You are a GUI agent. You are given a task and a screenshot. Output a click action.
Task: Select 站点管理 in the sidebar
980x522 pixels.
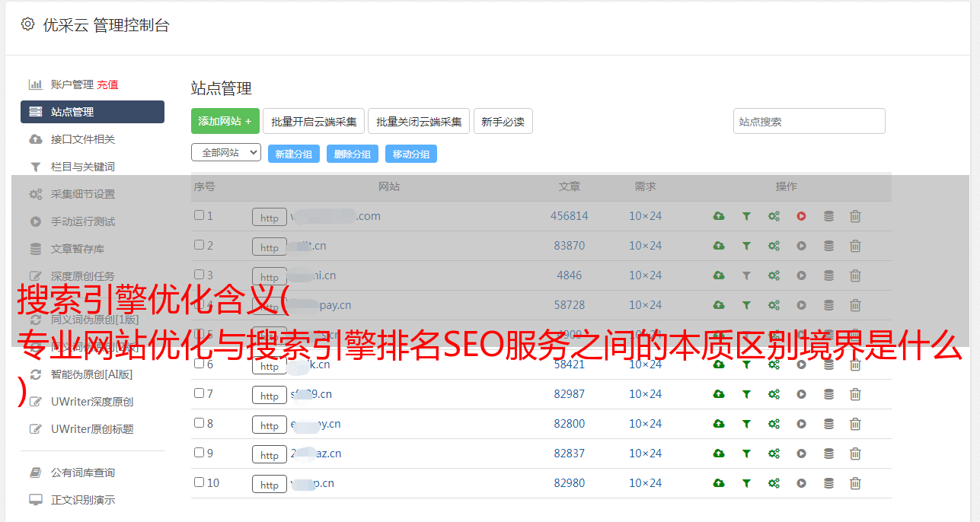tap(92, 112)
